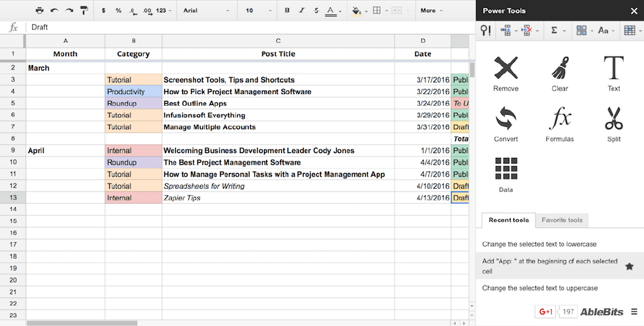Run Change the selected text to uppercase
The image size is (644, 326).
coord(540,288)
